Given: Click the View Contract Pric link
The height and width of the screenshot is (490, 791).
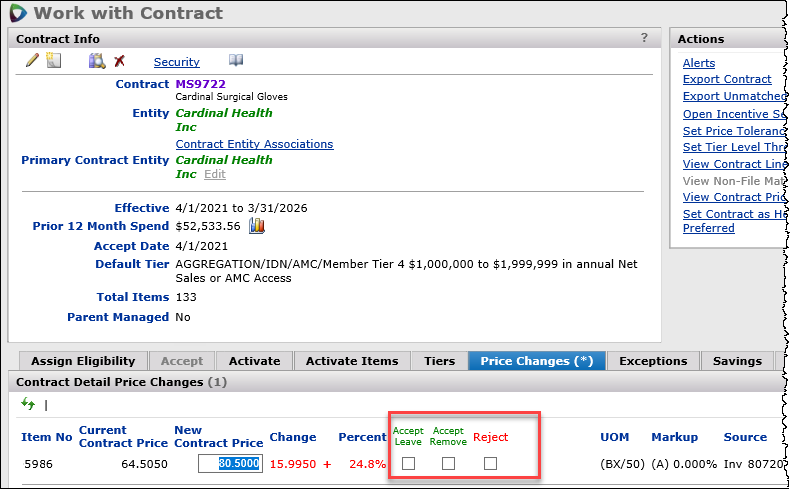Looking at the screenshot, I should pyautogui.click(x=734, y=197).
